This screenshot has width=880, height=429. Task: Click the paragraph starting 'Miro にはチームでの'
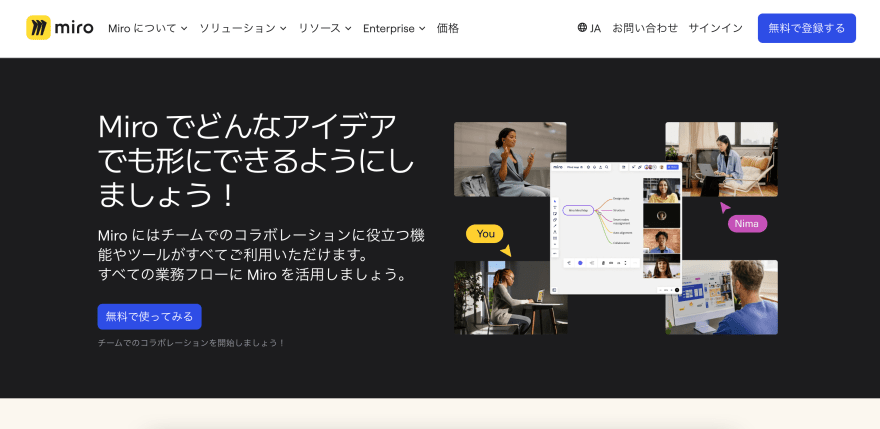(x=261, y=255)
